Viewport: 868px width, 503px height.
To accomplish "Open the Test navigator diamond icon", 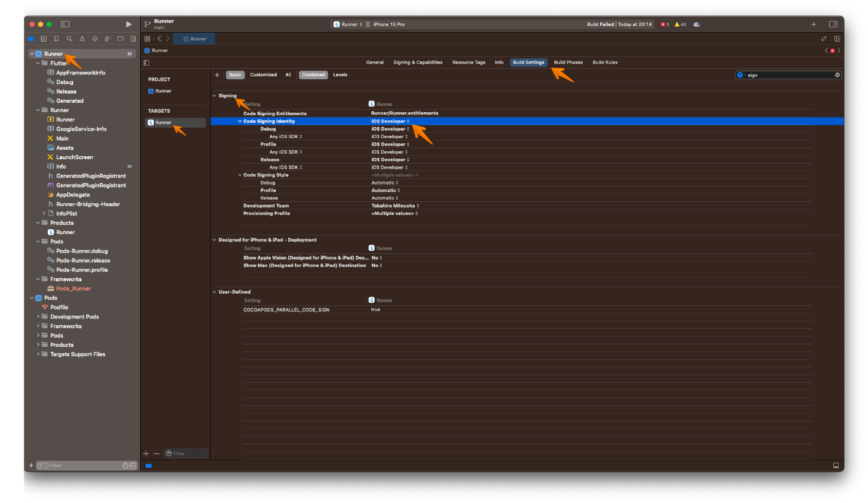I will click(x=95, y=38).
